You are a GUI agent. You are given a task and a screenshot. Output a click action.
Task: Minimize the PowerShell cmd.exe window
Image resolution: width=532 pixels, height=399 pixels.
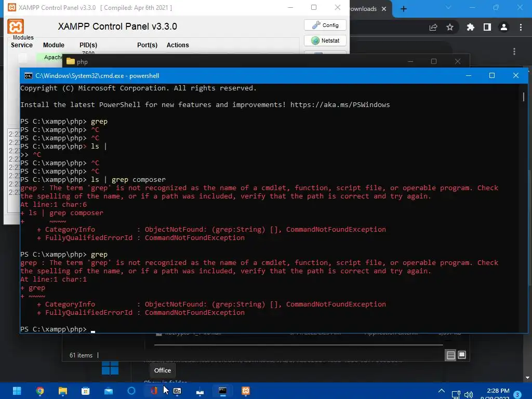[469, 75]
